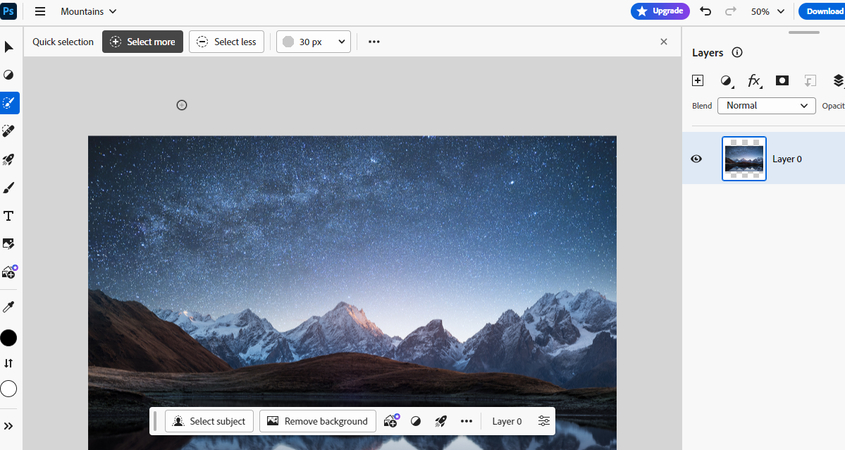The width and height of the screenshot is (845, 450).
Task: Enable Select more mode
Action: tap(143, 41)
